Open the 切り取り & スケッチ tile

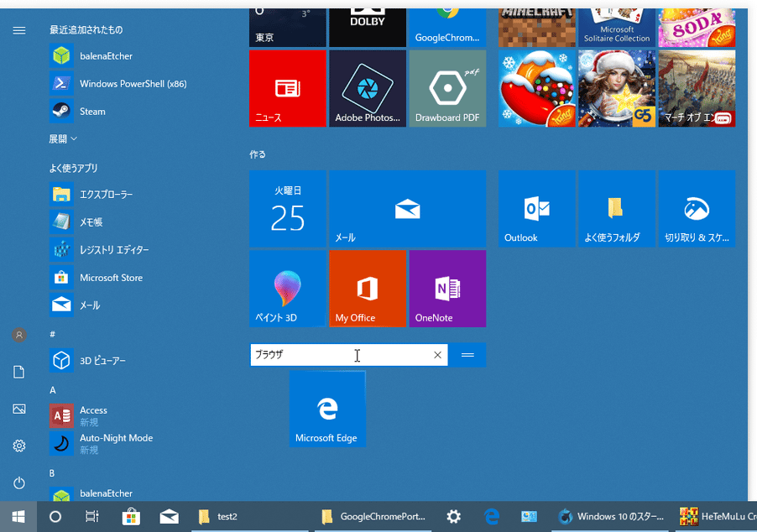(697, 209)
